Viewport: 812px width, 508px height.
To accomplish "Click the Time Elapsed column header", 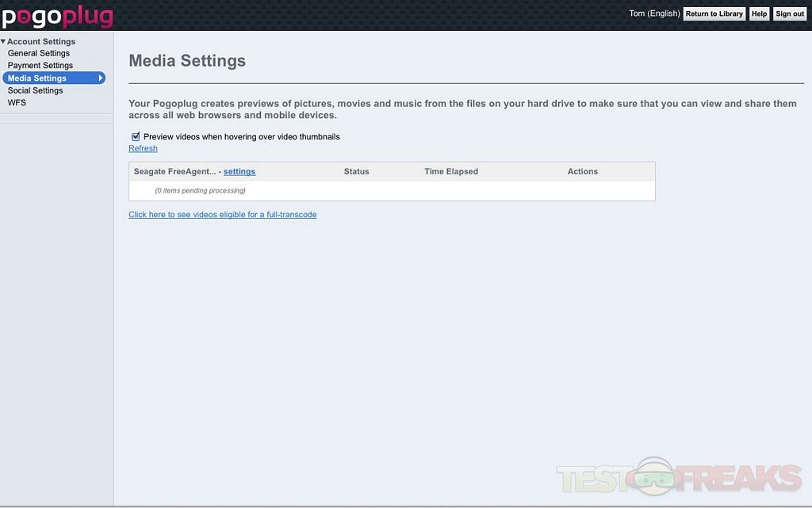I will pyautogui.click(x=451, y=171).
